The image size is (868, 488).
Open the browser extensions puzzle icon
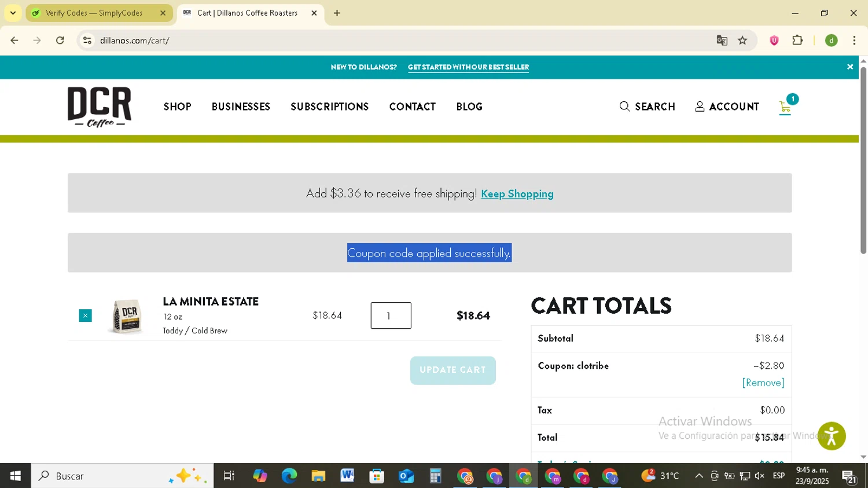click(797, 41)
